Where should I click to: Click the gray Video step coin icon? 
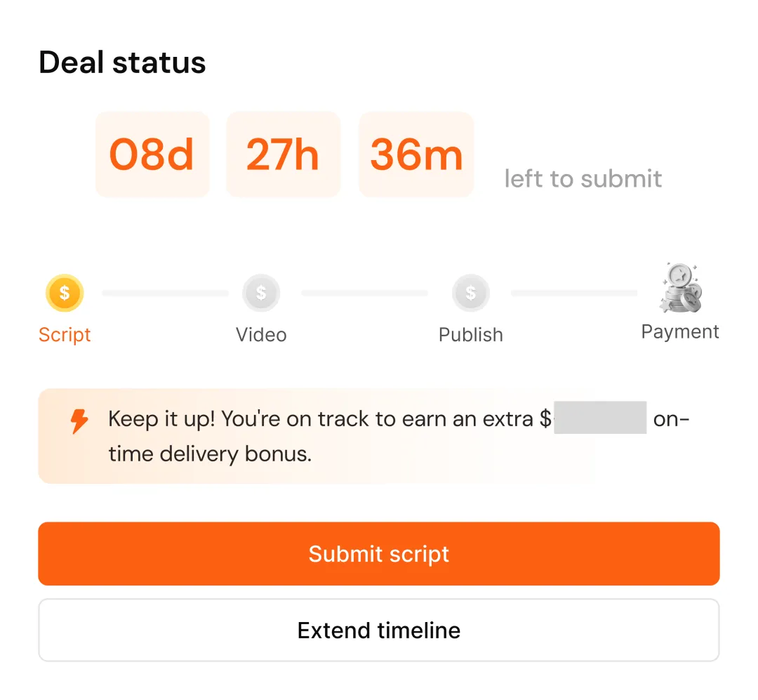click(261, 293)
